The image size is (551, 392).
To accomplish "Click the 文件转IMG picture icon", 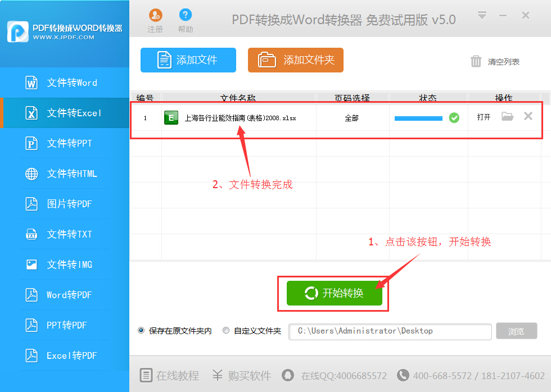I will (x=31, y=265).
